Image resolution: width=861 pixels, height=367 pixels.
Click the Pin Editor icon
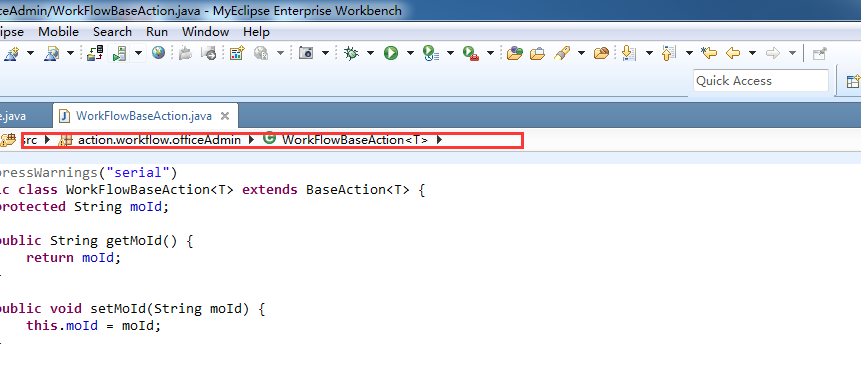click(x=820, y=53)
